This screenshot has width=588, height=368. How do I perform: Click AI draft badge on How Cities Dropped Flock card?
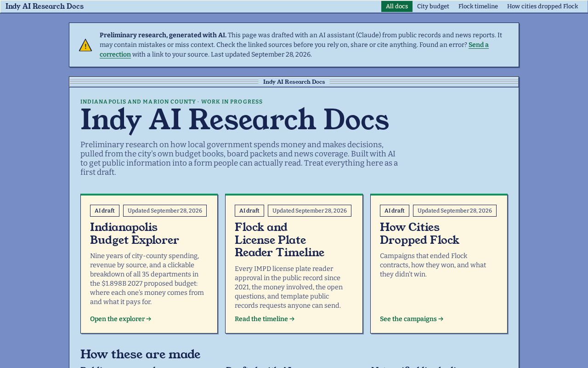[x=395, y=211]
